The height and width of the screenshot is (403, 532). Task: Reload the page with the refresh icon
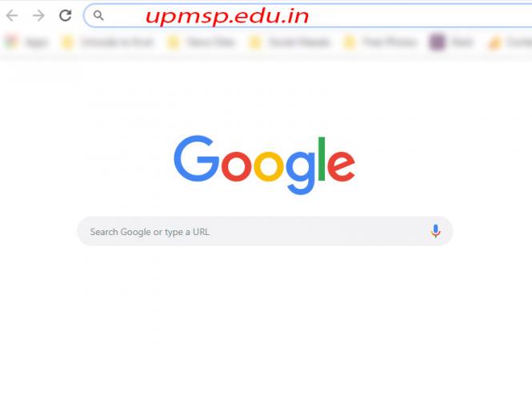65,15
